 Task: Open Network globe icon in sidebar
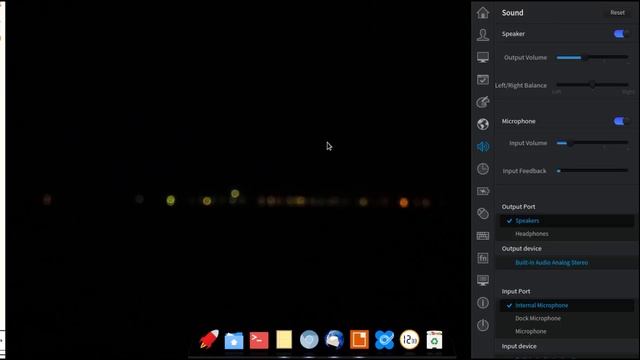pyautogui.click(x=482, y=124)
